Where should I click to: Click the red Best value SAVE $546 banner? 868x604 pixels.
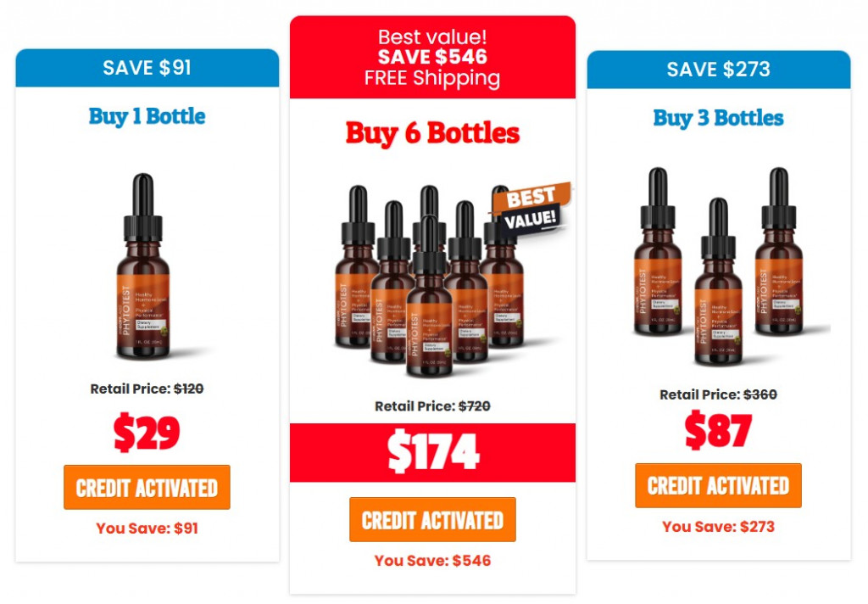point(432,57)
